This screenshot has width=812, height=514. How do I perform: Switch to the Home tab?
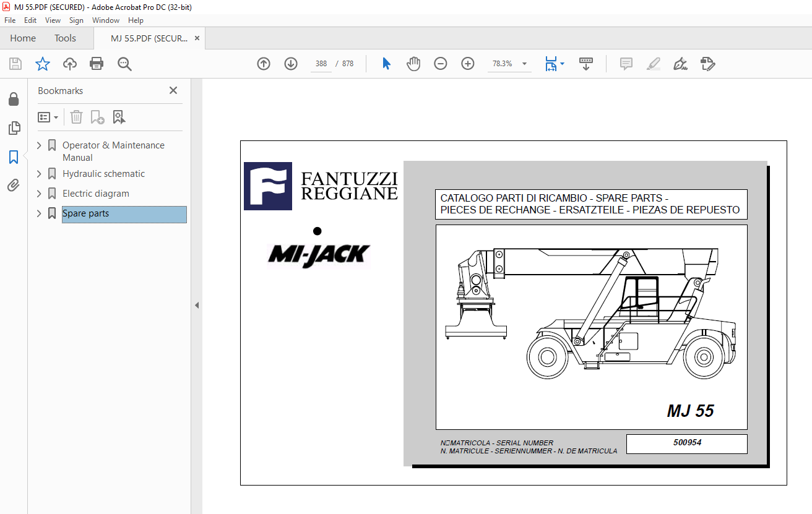[x=23, y=38]
